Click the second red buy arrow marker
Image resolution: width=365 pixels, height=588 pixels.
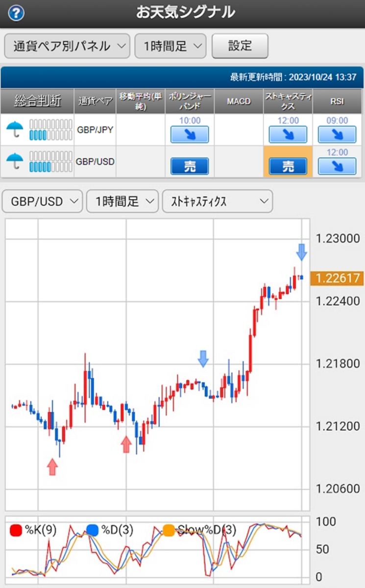coord(126,444)
